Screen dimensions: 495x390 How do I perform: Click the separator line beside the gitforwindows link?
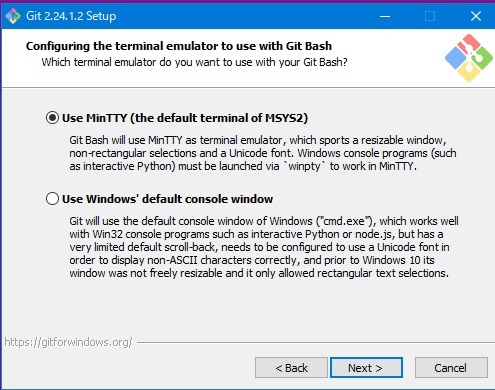pyautogui.click(x=316, y=342)
